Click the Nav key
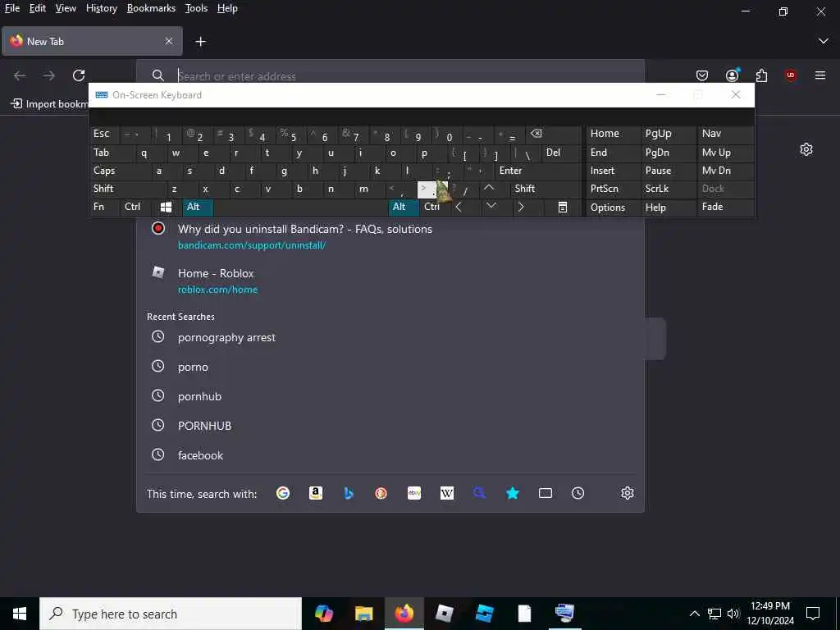 pos(725,134)
